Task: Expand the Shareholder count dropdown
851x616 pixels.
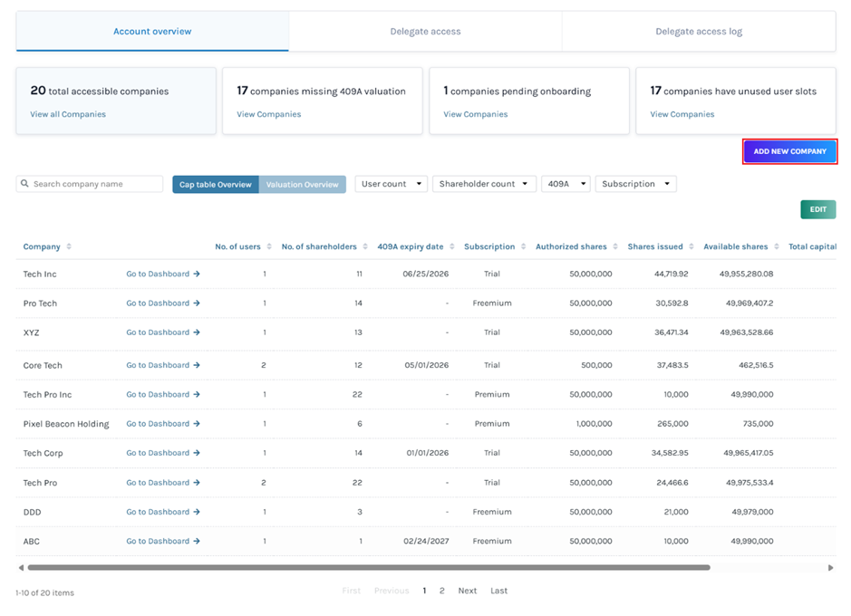Action: coord(484,184)
